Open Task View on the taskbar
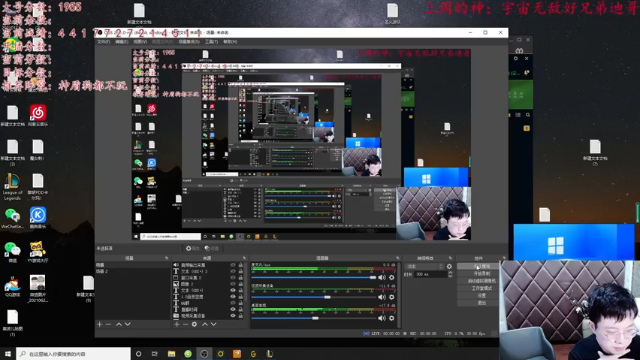640x360 pixels. [x=155, y=354]
